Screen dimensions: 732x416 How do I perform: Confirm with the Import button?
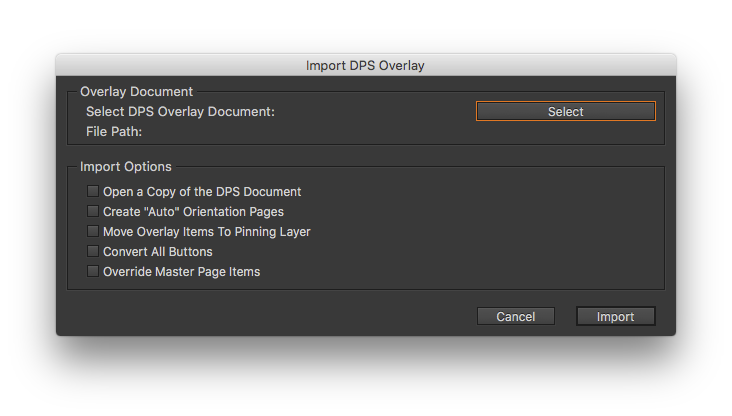[615, 317]
